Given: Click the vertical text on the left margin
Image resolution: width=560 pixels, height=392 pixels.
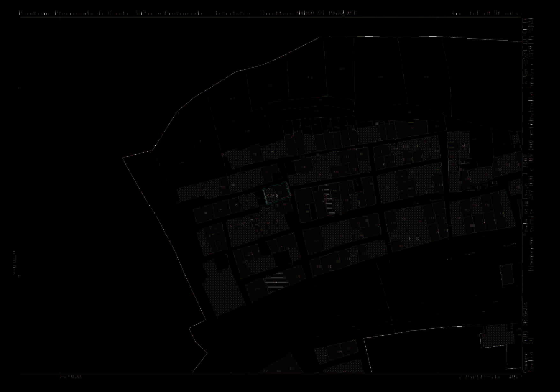Looking at the screenshot, I should tap(14, 263).
